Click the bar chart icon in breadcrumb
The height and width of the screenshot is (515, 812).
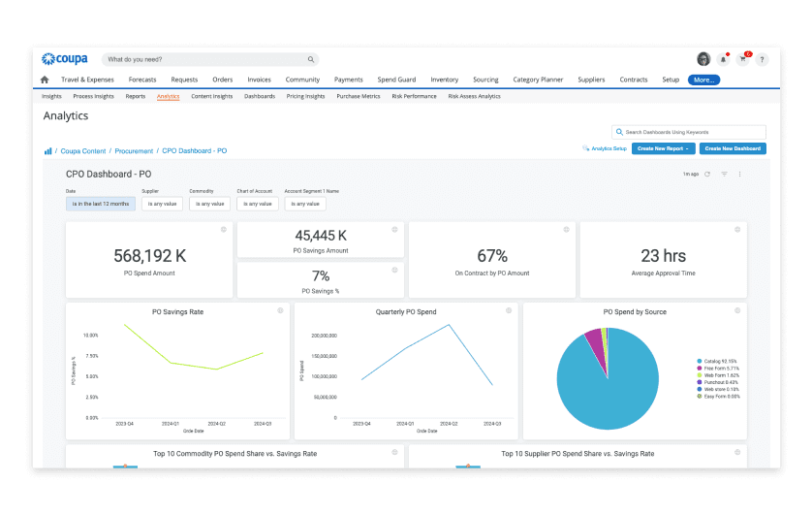pyautogui.click(x=47, y=151)
